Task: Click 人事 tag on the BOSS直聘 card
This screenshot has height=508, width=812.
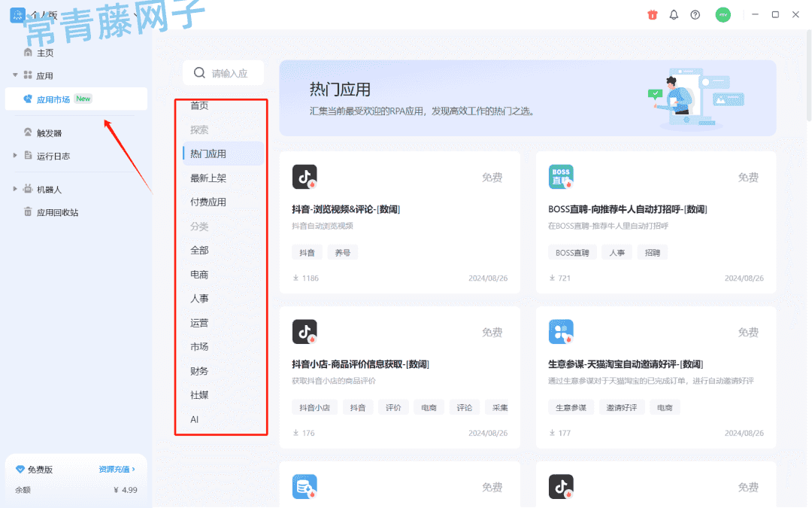Action: 617,252
